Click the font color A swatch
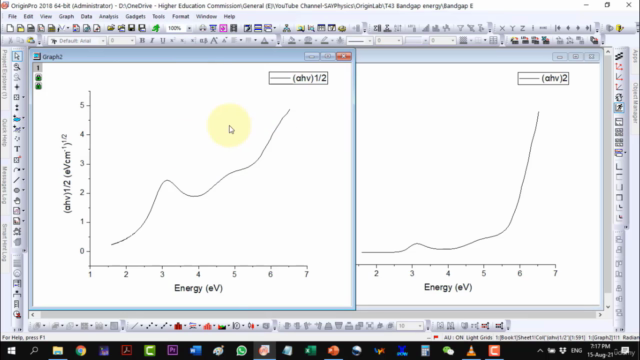Viewport: 640px width, 360px height. pyautogui.click(x=265, y=41)
